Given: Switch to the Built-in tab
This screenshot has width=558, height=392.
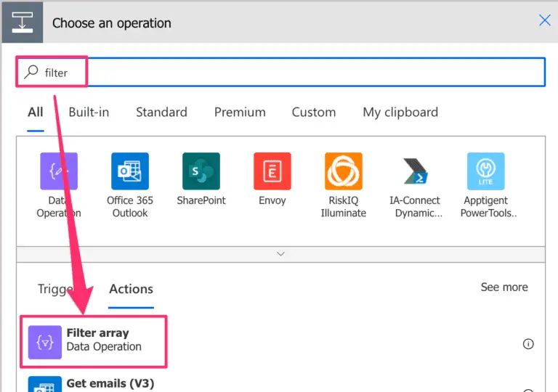Looking at the screenshot, I should click(89, 113).
